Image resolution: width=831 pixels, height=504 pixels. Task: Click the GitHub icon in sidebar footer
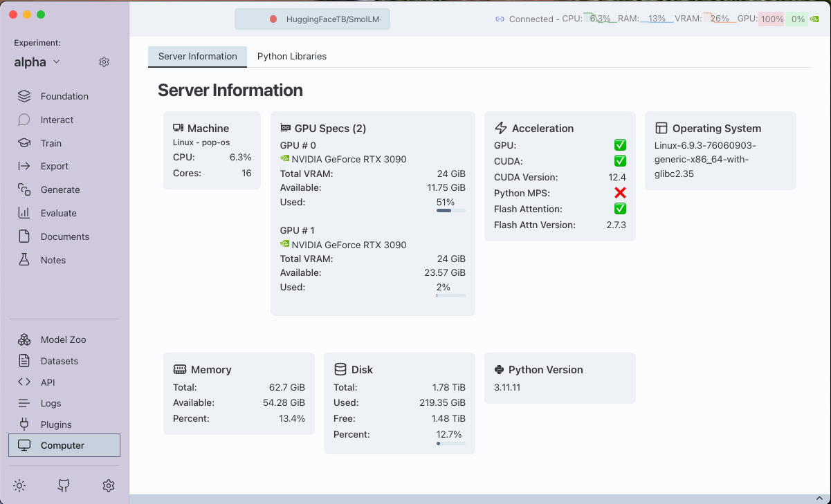pyautogui.click(x=64, y=485)
